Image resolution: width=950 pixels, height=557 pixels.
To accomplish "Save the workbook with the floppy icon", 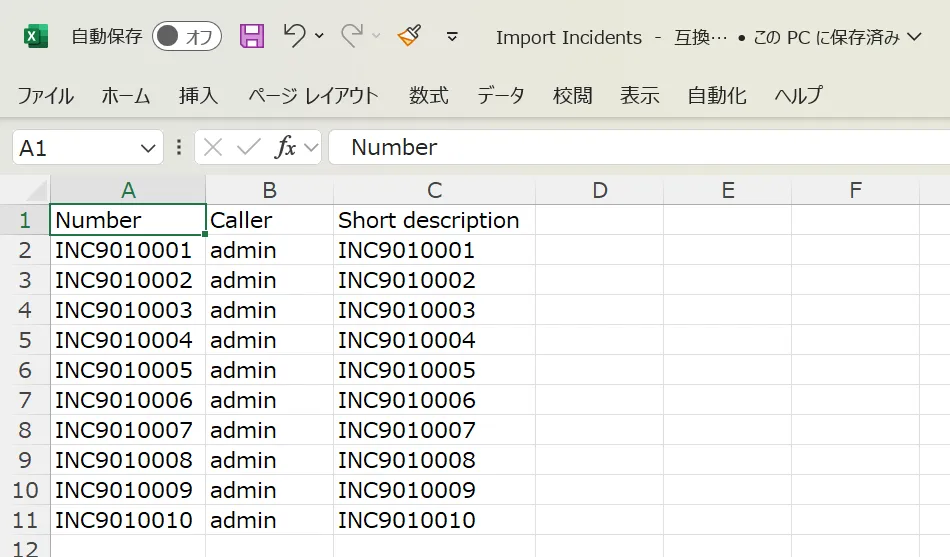I will click(x=252, y=36).
